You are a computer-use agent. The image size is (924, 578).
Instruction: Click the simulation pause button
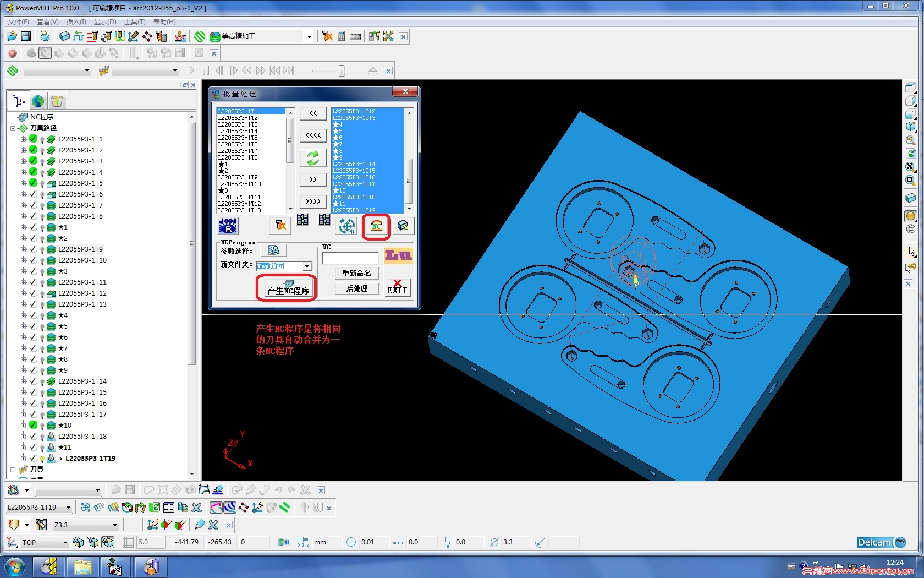206,70
